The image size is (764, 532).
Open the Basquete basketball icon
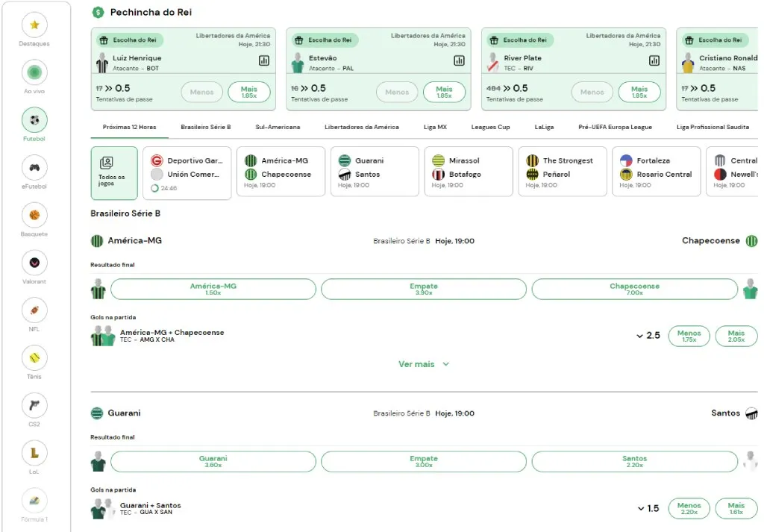(x=34, y=215)
